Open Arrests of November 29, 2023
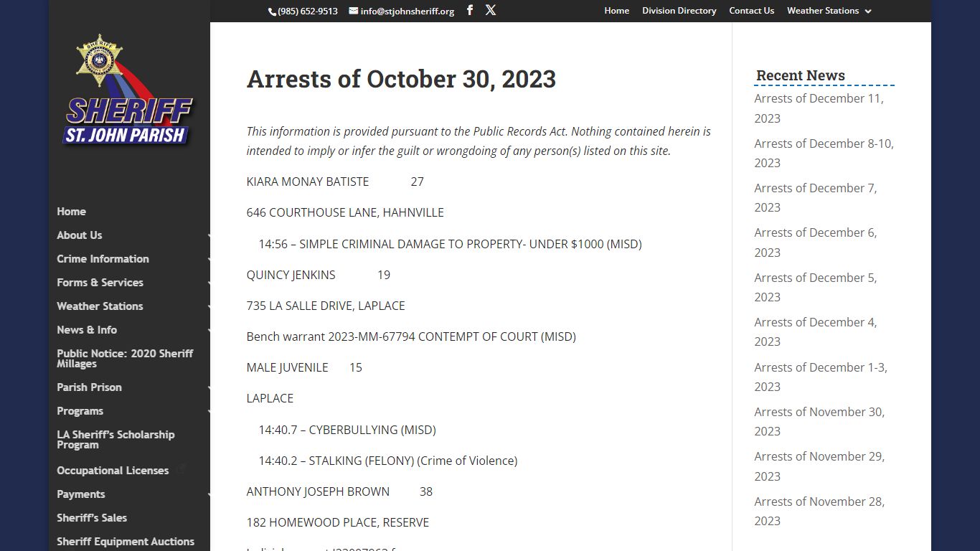The width and height of the screenshot is (980, 551). click(819, 466)
